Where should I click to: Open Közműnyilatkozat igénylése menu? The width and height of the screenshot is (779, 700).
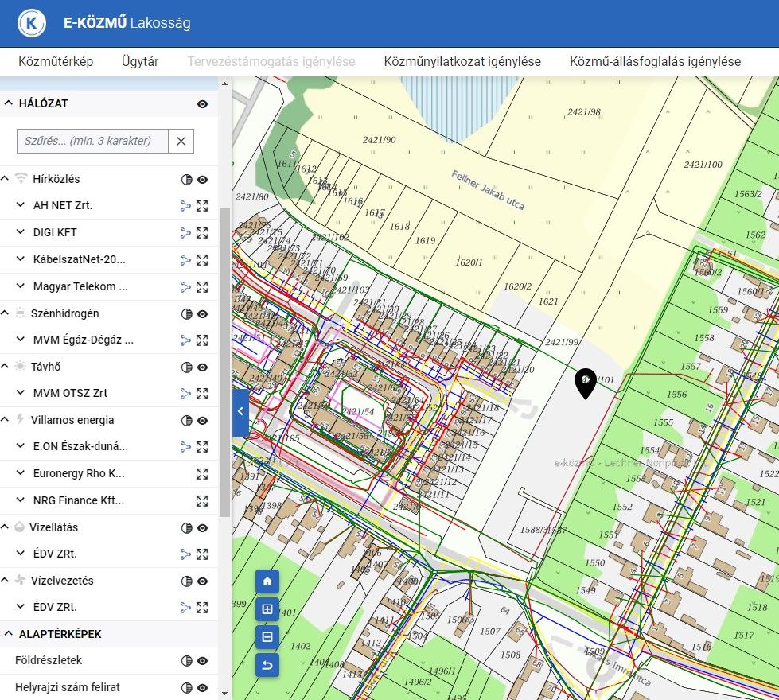pyautogui.click(x=462, y=61)
